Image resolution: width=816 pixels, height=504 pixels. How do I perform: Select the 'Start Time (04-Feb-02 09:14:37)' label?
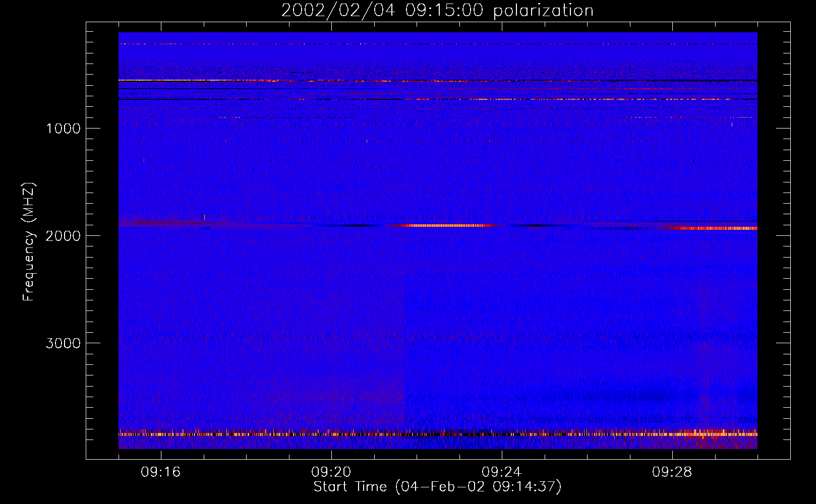[438, 487]
